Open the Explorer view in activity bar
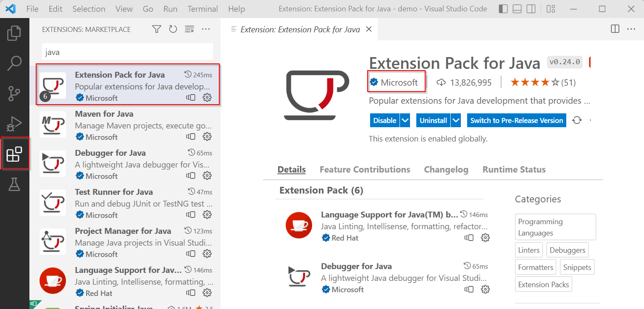Image resolution: width=644 pixels, height=309 pixels. coord(14,33)
